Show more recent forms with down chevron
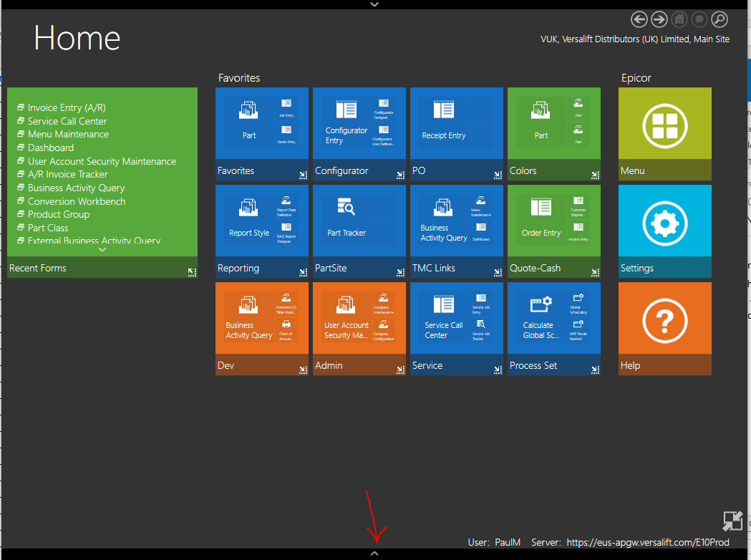This screenshot has width=751, height=560. (x=102, y=250)
